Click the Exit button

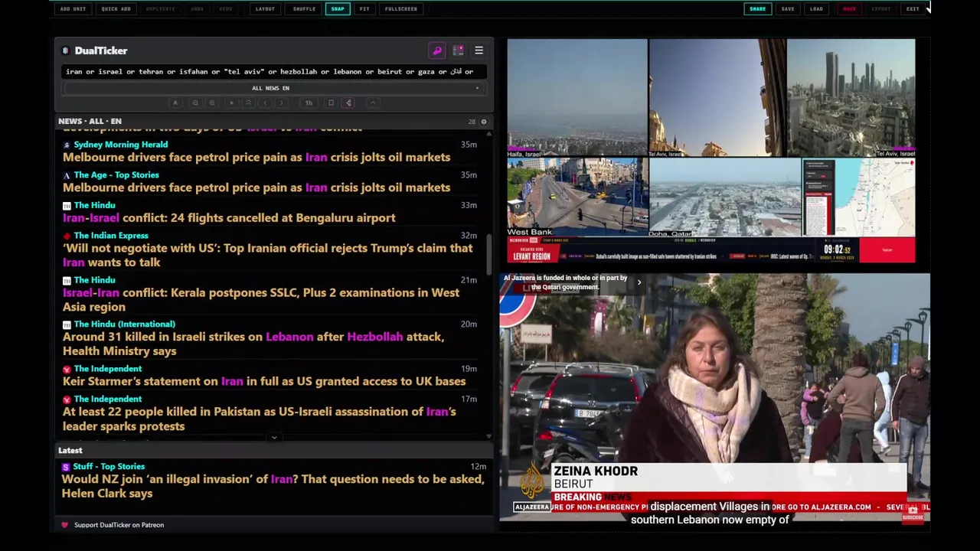[913, 9]
